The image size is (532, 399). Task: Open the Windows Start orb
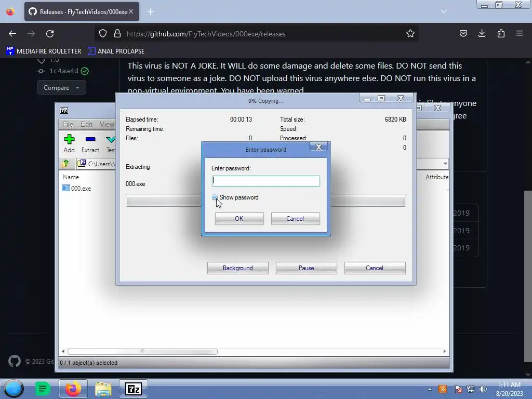pyautogui.click(x=14, y=389)
